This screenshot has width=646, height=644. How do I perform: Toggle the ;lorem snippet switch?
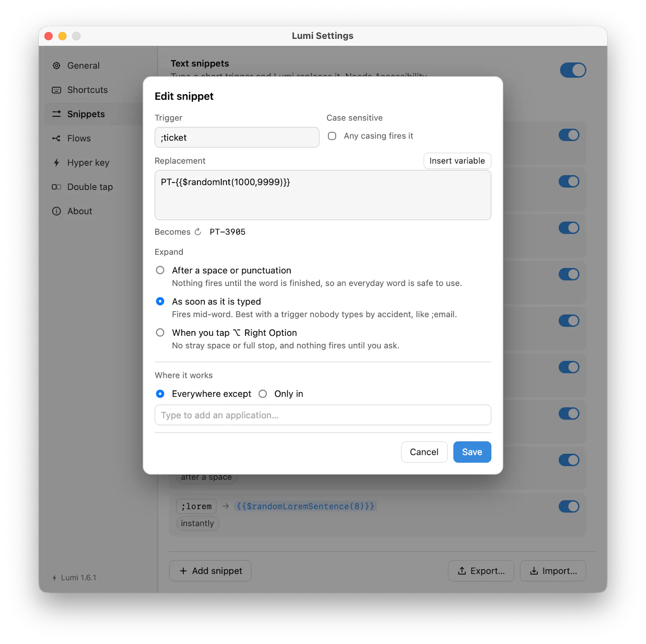pyautogui.click(x=569, y=506)
